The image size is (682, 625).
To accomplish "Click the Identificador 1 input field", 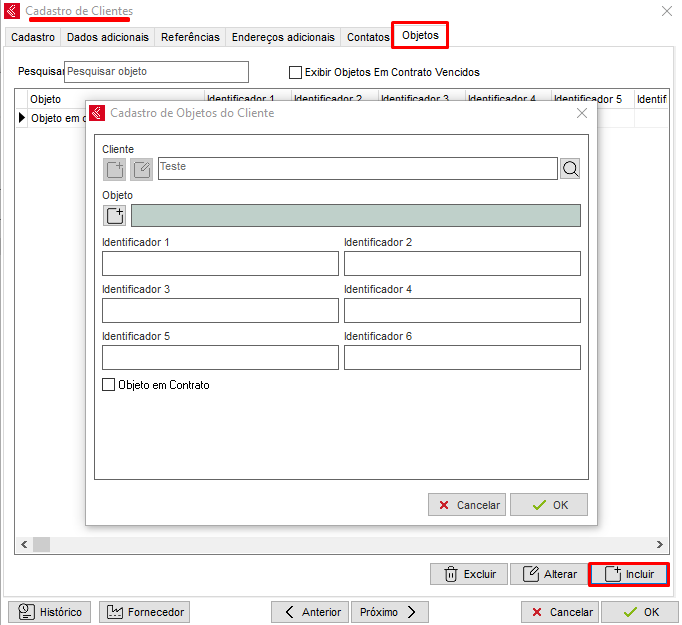I will pos(220,263).
